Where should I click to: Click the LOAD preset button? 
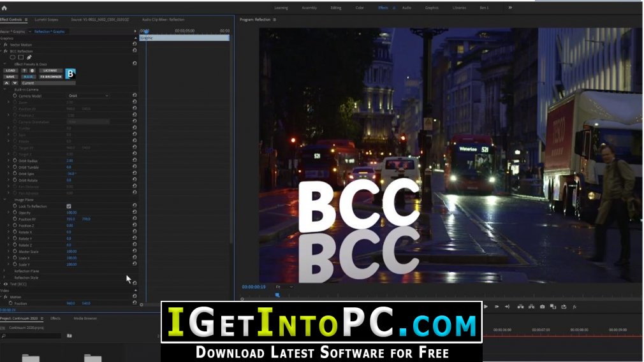[x=11, y=71]
